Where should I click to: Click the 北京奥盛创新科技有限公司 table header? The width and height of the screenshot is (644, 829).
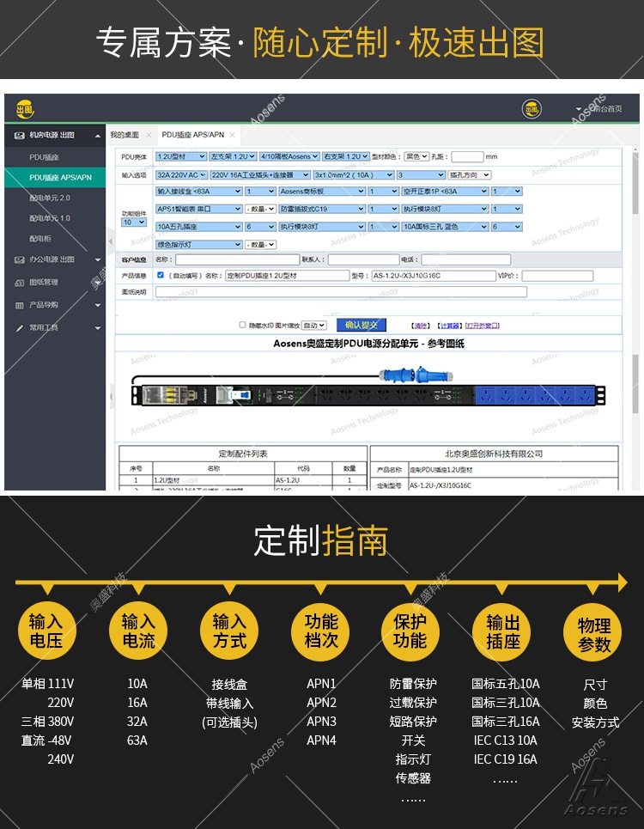click(x=494, y=454)
